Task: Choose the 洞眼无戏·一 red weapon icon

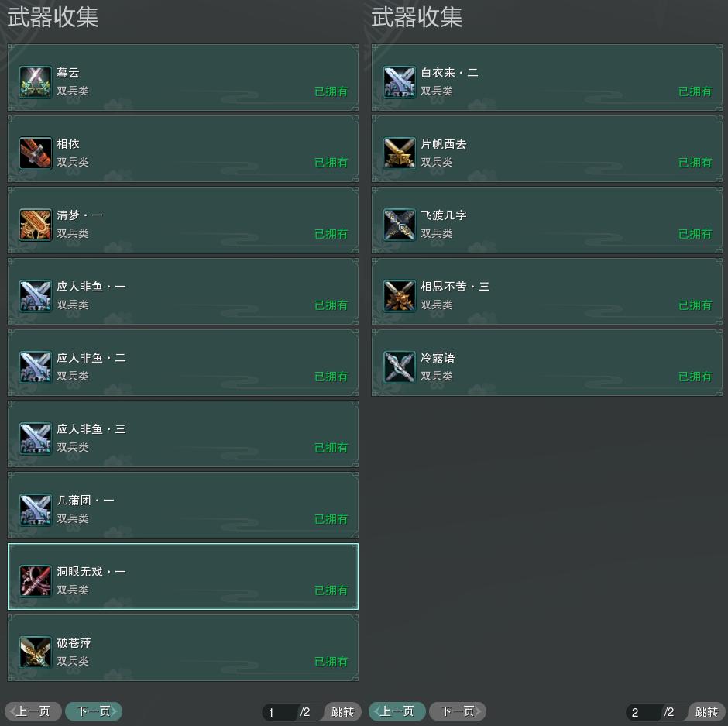Action: pos(36,580)
